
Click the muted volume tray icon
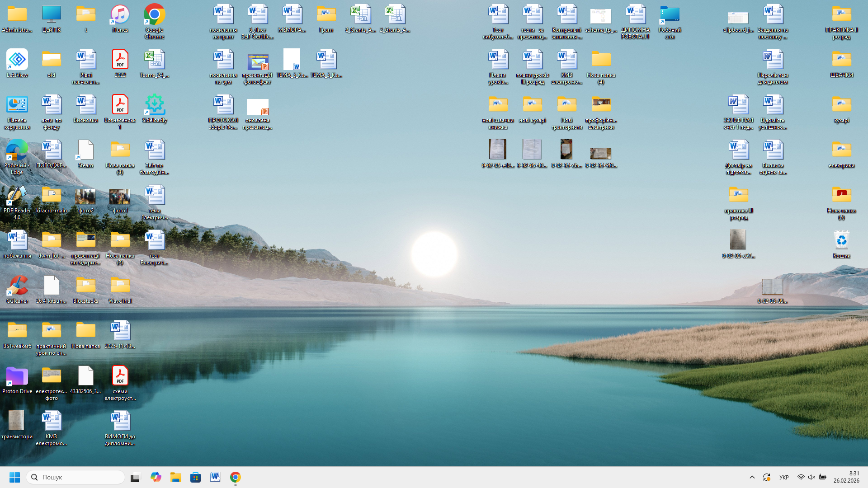tap(811, 477)
